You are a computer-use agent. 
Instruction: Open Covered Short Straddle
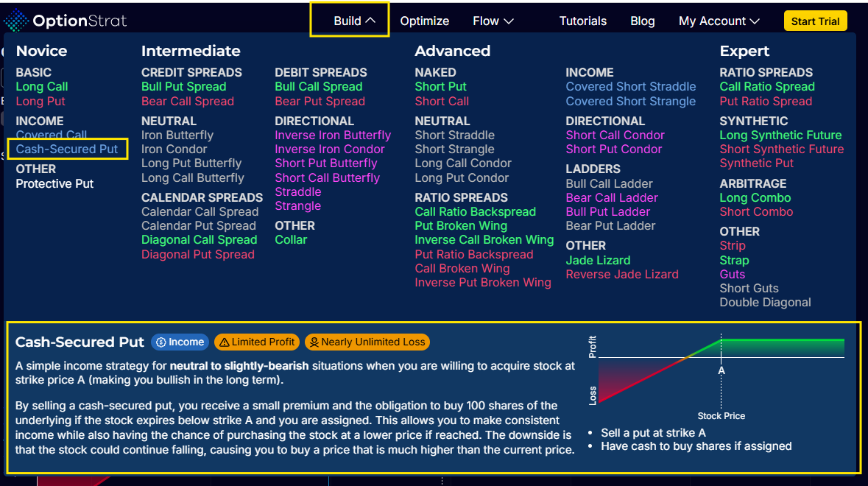631,86
